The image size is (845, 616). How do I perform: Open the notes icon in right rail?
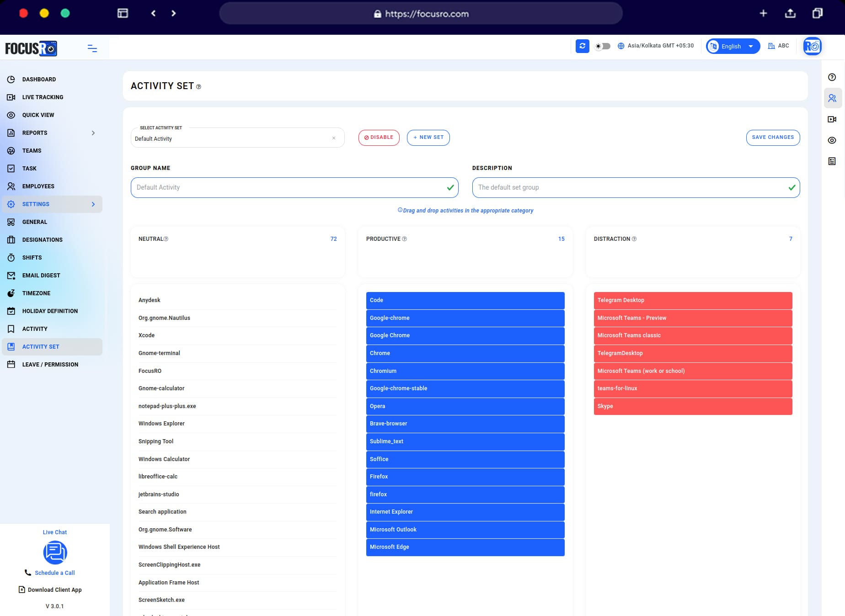coord(832,161)
